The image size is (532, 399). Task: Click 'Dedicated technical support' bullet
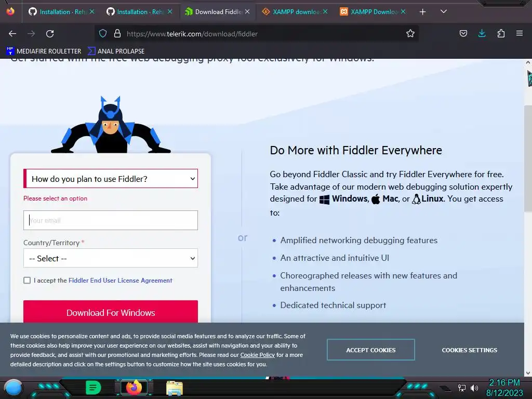click(x=333, y=305)
